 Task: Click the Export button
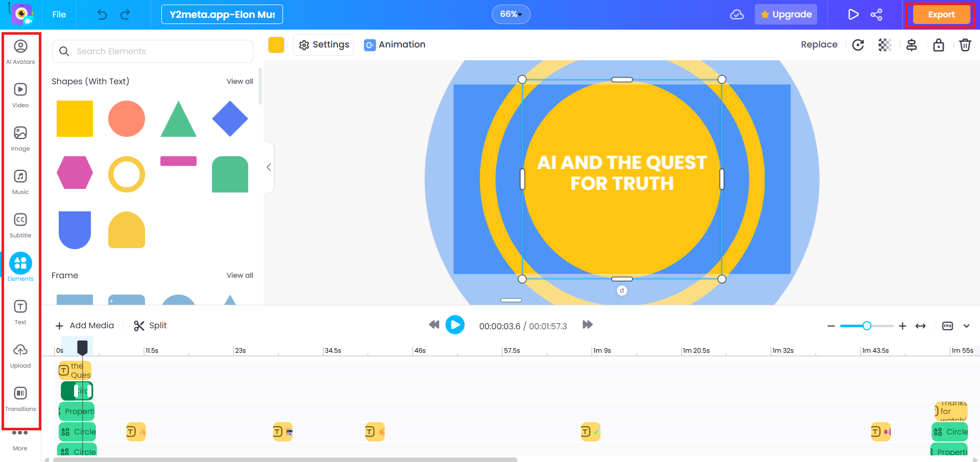(x=940, y=14)
